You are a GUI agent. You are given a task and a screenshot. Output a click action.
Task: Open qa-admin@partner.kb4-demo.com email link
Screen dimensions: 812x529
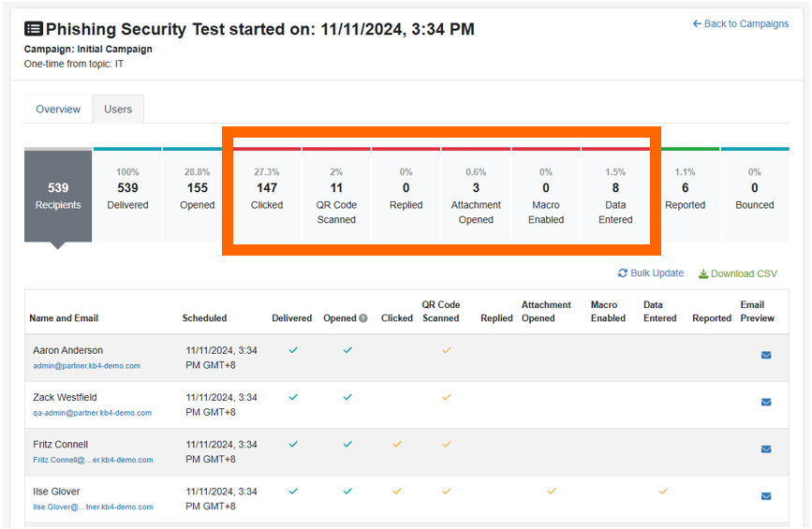click(92, 413)
